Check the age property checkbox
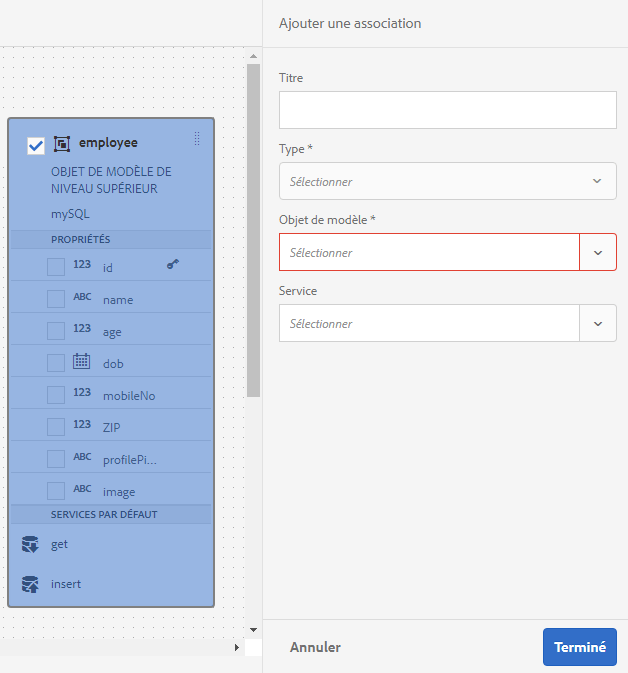628x673 pixels. point(56,331)
